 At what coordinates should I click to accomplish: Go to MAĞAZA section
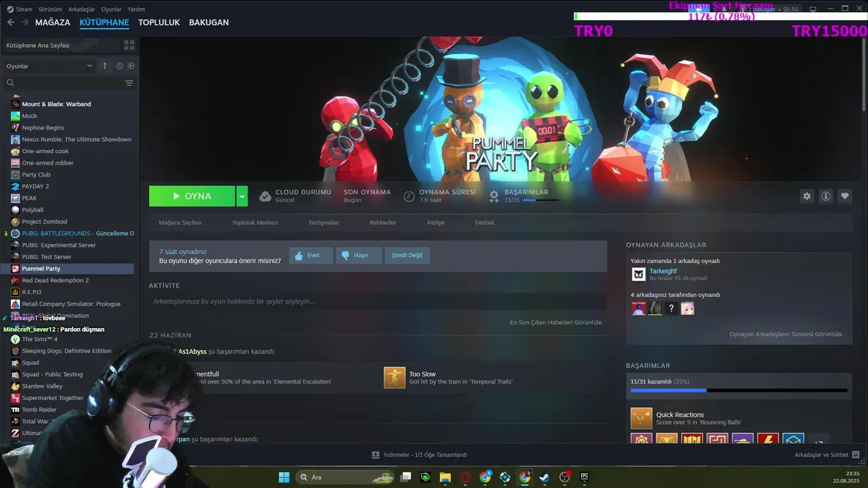(x=53, y=22)
